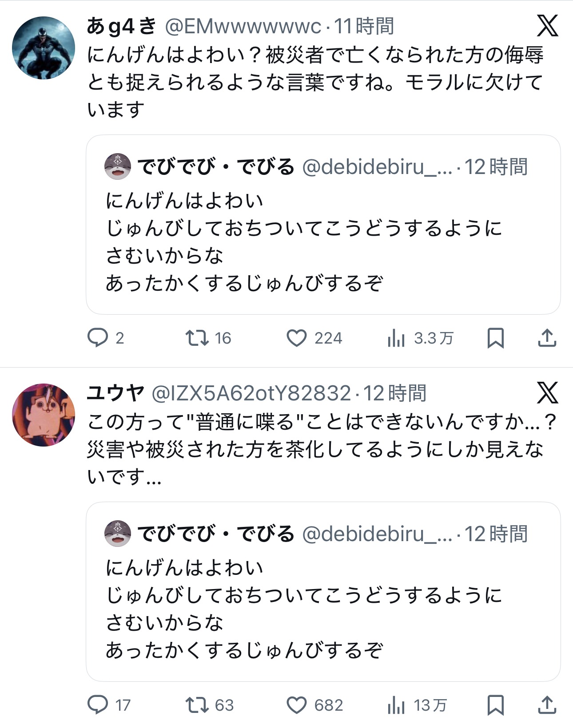Open the @EMwwwwwwc profile handle
Image resolution: width=573 pixels, height=728 pixels.
[243, 27]
